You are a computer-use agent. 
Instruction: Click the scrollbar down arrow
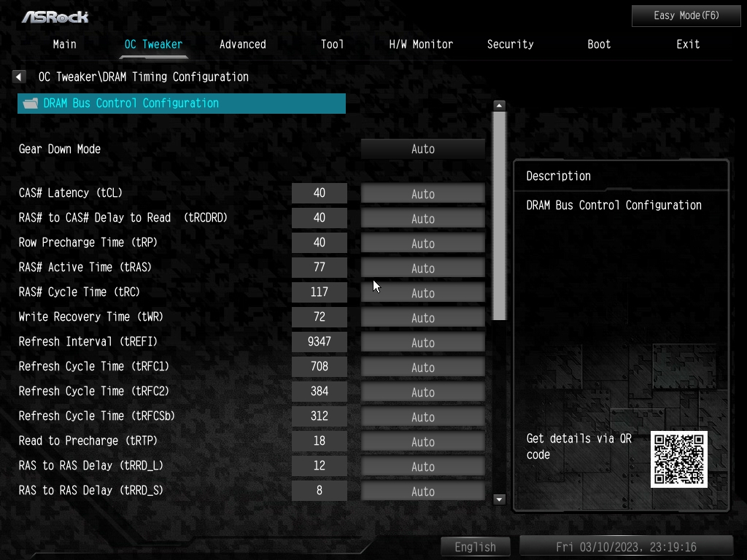[499, 499]
